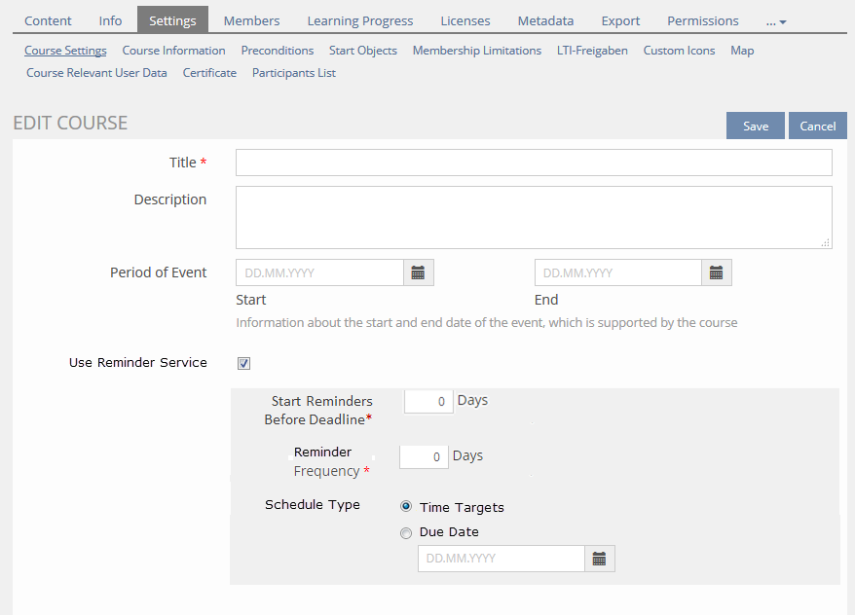The image size is (855, 616).
Task: Expand the more tabs dropdown
Action: click(x=776, y=21)
